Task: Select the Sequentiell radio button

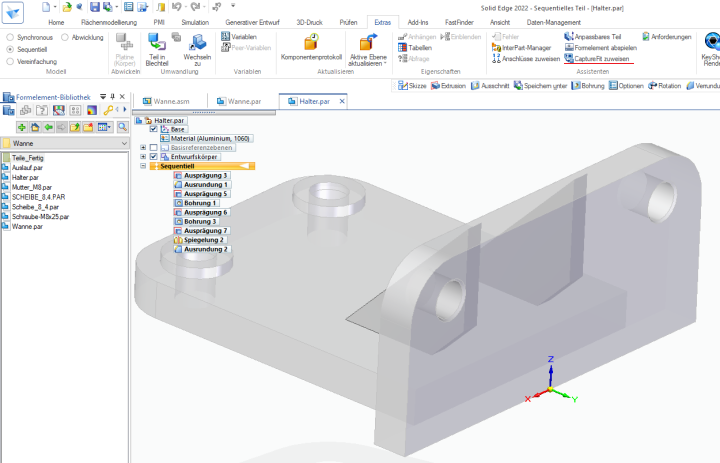Action: [10, 49]
